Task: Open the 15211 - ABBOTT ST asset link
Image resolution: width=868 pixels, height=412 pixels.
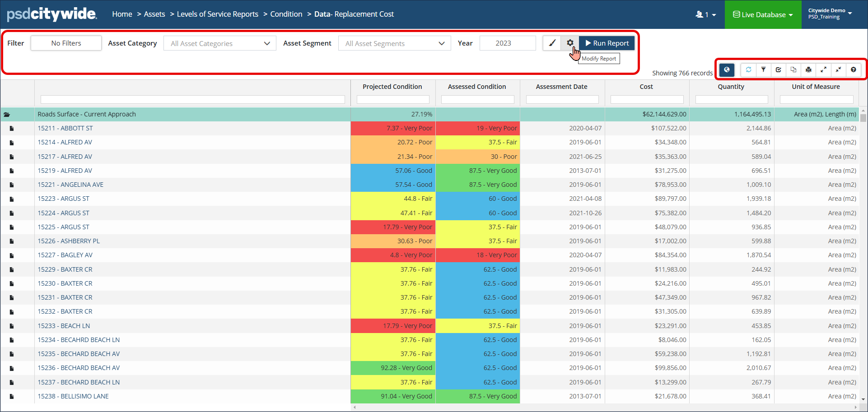Action: point(65,128)
